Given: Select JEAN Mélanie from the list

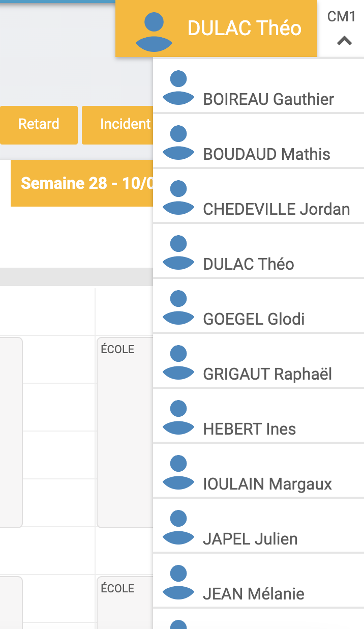Looking at the screenshot, I should [x=258, y=581].
